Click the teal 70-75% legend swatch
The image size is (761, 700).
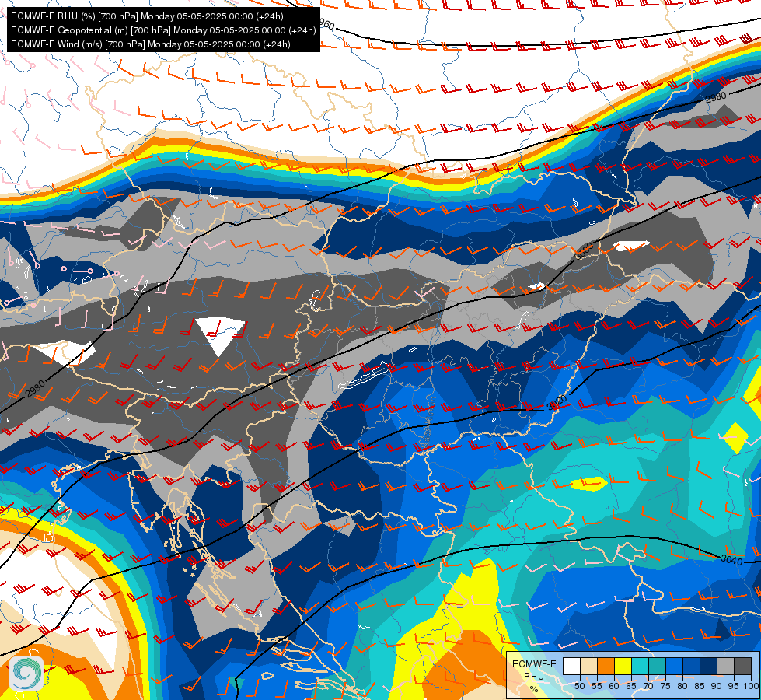coord(657,666)
